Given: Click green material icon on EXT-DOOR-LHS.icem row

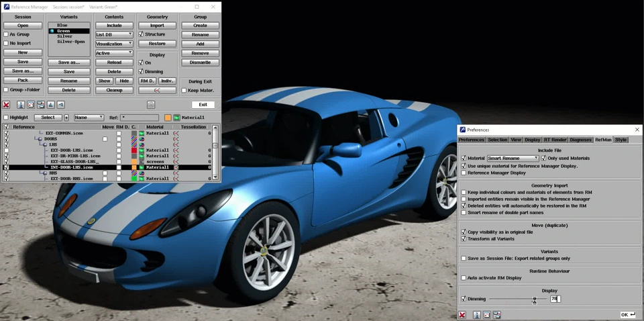Looking at the screenshot, I should pos(142,150).
